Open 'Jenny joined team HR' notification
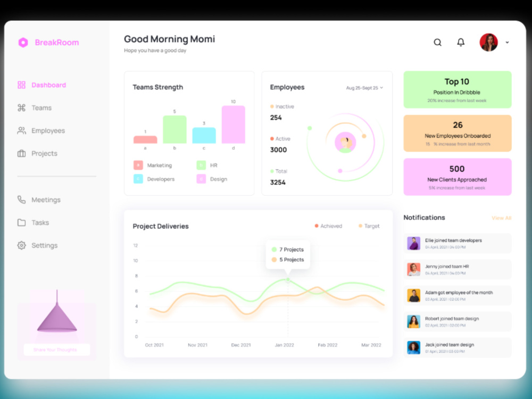 [x=458, y=269]
